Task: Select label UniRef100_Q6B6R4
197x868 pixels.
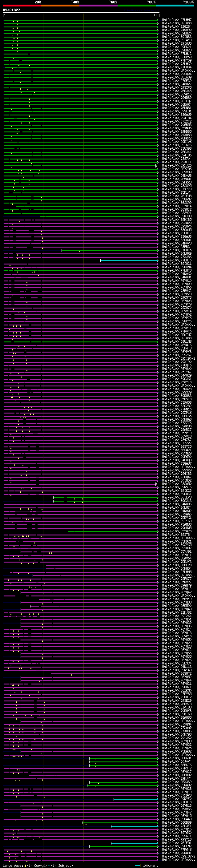Action: (x=177, y=104)
